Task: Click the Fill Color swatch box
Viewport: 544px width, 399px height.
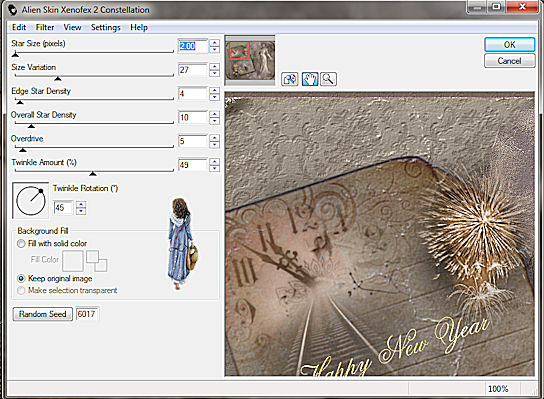Action: click(x=73, y=261)
